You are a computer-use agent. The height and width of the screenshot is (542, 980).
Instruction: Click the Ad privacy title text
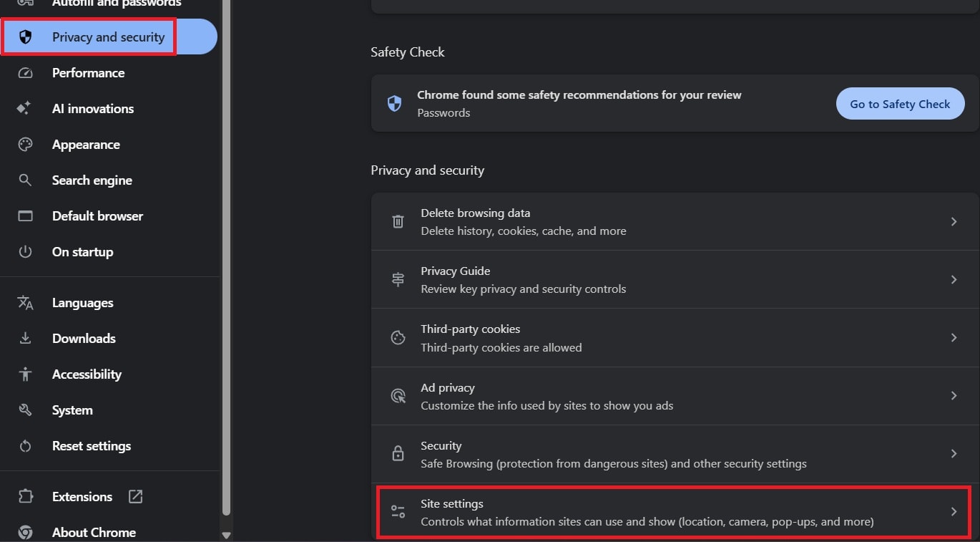tap(448, 388)
